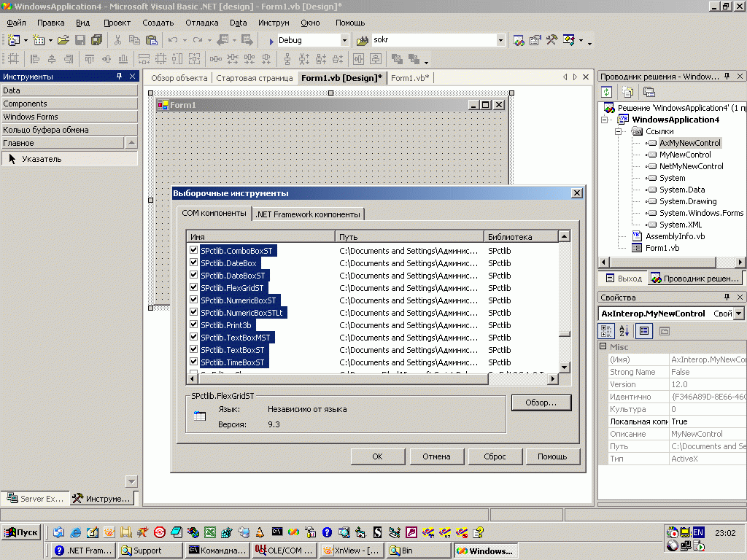Click the Copy toolbar icon
The width and height of the screenshot is (747, 560).
pyautogui.click(x=134, y=41)
